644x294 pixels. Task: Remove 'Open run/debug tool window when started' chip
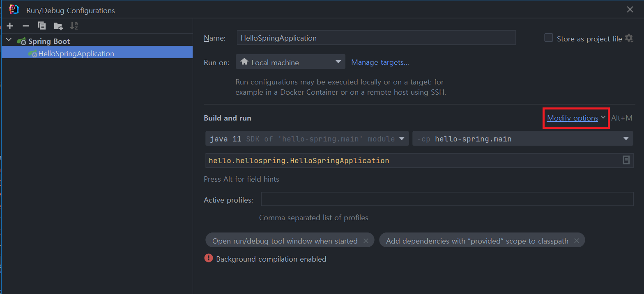(x=366, y=241)
